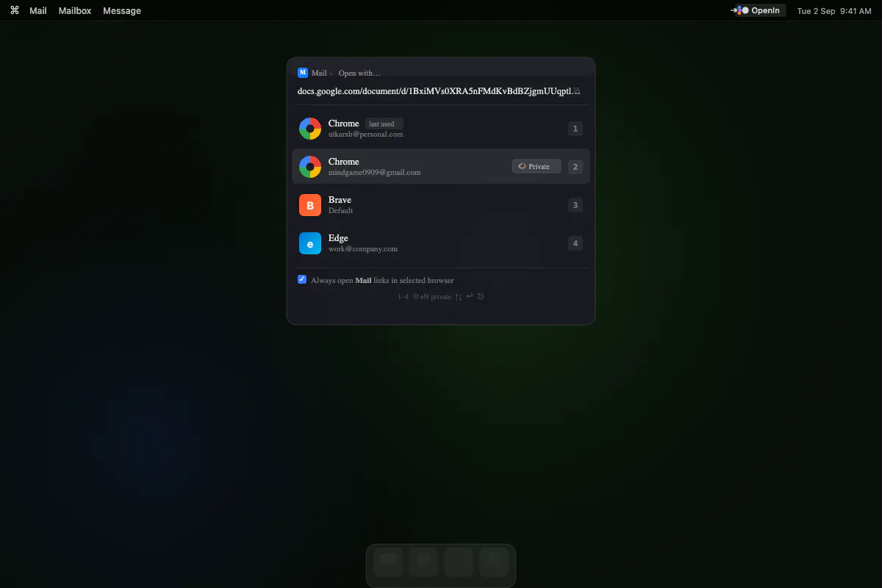
Task: Select the Brave 'Default' profile text
Action: click(x=340, y=211)
